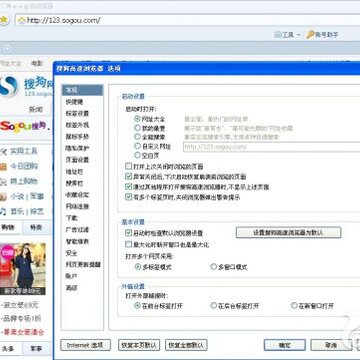Select the 空白页 radio option
The image size is (360, 360).
(137, 155)
